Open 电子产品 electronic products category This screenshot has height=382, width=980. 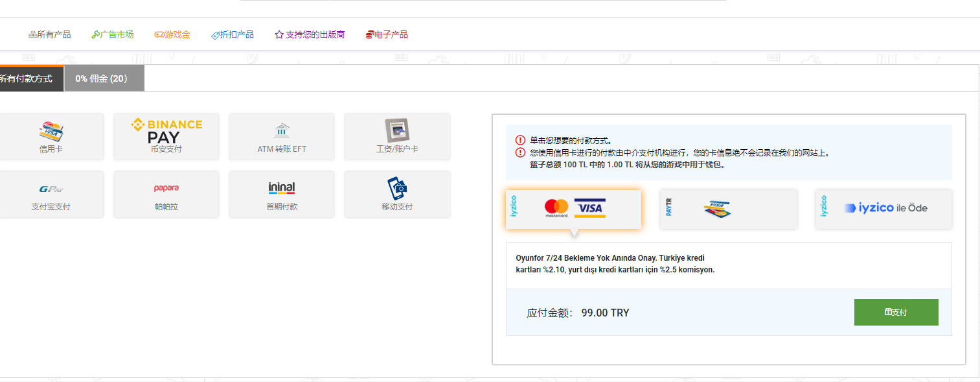[387, 34]
